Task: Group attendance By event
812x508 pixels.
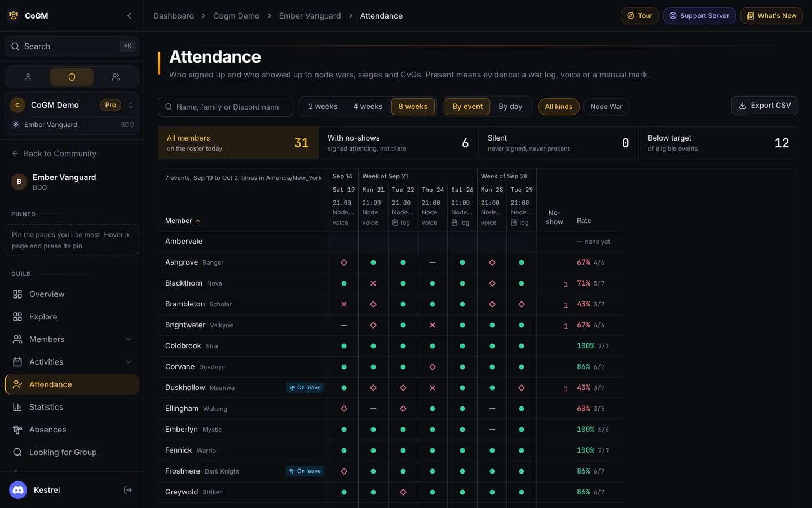Action: [467, 107]
